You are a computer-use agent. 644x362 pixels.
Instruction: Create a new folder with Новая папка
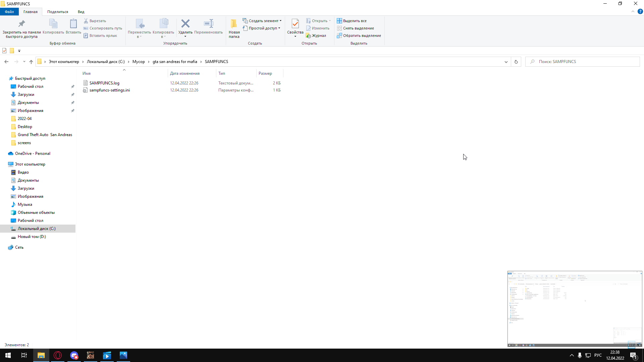click(x=234, y=28)
